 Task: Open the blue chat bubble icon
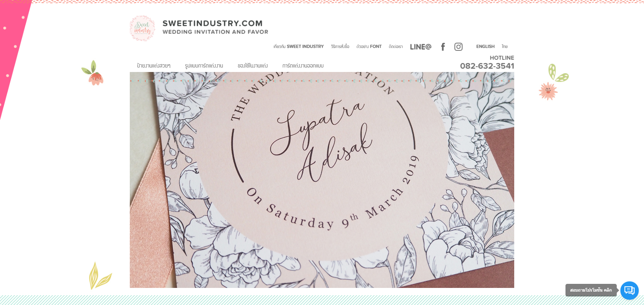[629, 290]
